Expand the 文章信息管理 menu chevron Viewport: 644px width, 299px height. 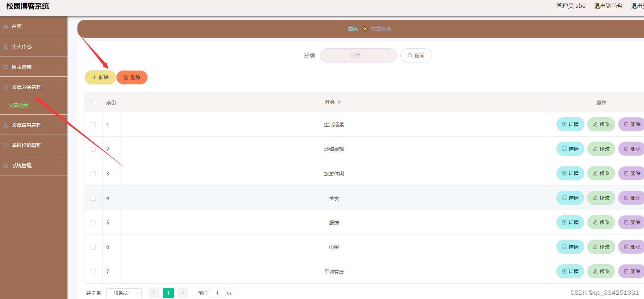58,124
